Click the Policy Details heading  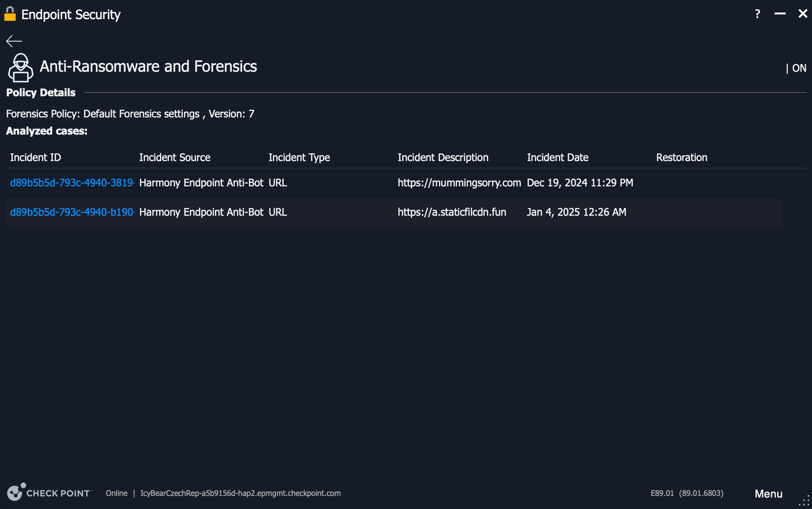click(41, 93)
